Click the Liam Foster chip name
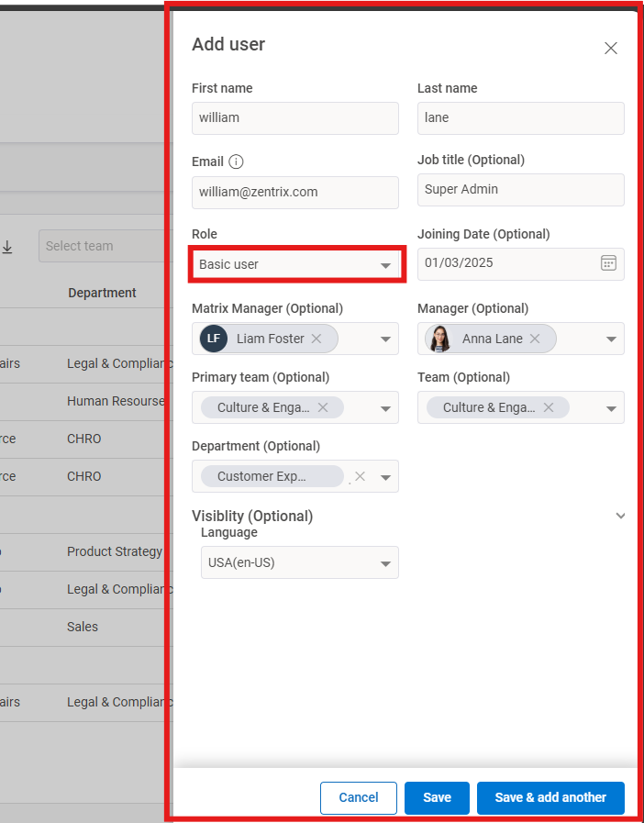Image resolution: width=644 pixels, height=823 pixels. (271, 339)
